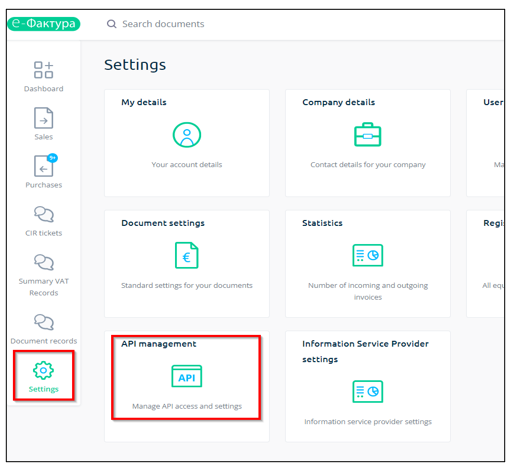Select the Sales sidebar label
The height and width of the screenshot is (469, 512).
pyautogui.click(x=44, y=137)
